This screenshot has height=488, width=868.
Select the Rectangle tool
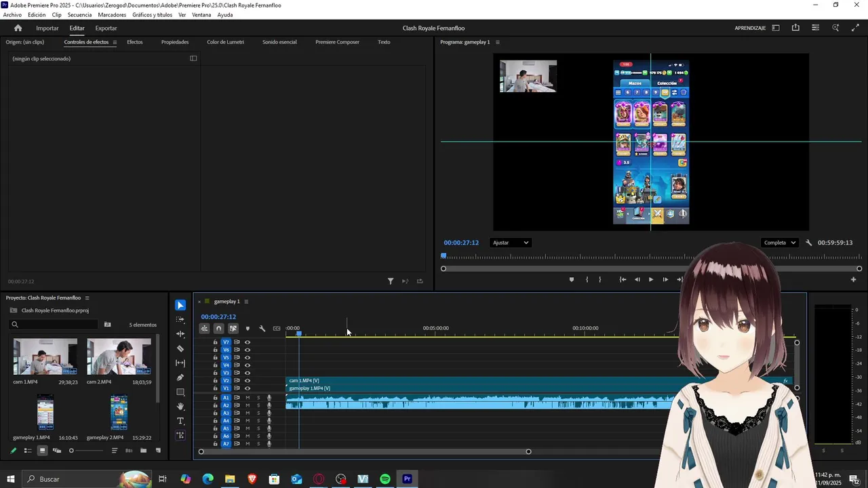click(x=180, y=392)
